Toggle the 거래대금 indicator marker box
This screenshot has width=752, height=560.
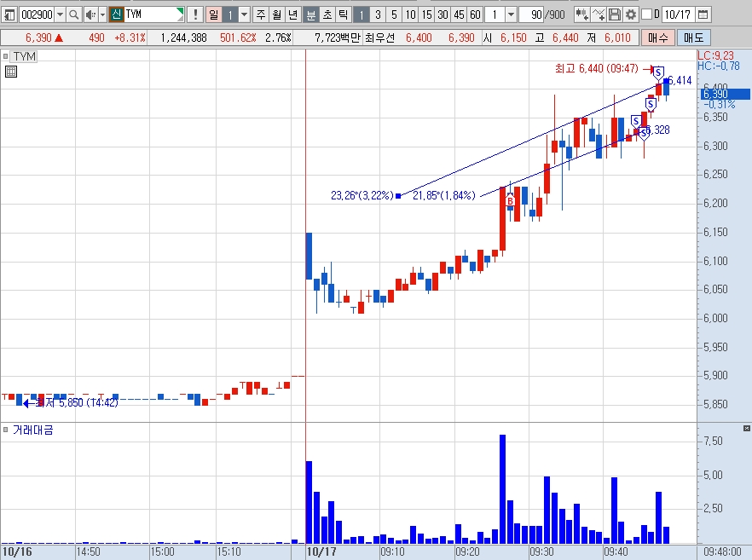(6, 430)
